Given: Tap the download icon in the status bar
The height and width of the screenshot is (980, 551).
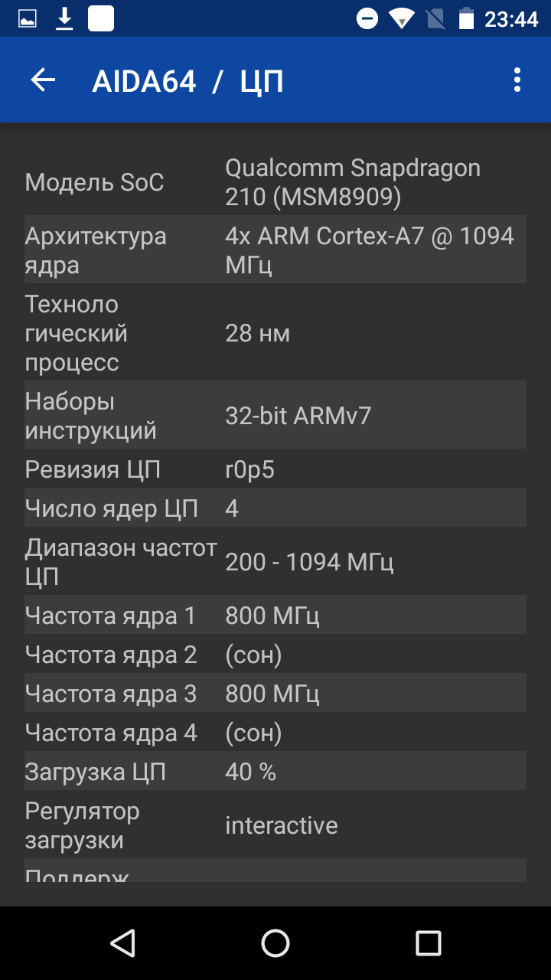Looking at the screenshot, I should point(65,18).
